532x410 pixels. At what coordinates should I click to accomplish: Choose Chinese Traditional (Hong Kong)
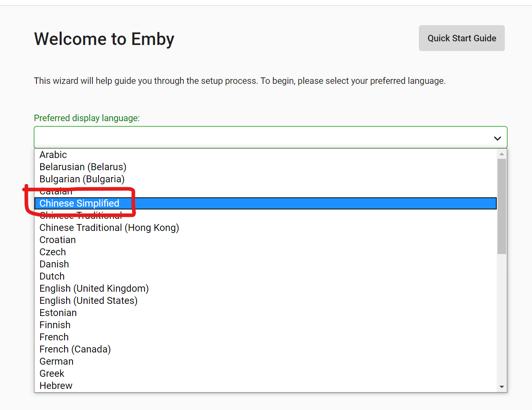click(x=109, y=228)
